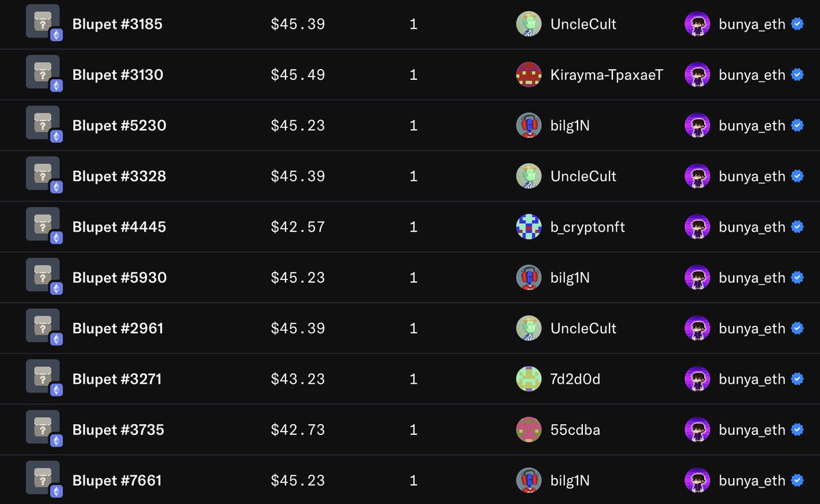Click the bunya_eth avatar in the Blupet #4445 row
Viewport: 820px width, 504px height.
click(698, 227)
